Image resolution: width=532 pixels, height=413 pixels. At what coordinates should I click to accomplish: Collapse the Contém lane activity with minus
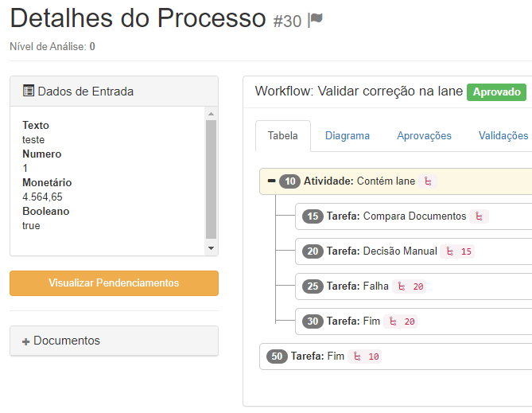pos(271,181)
